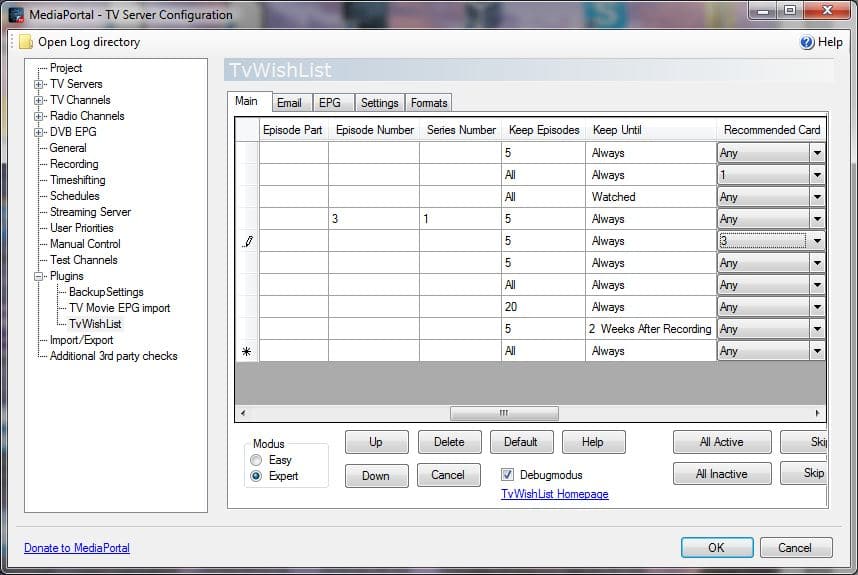Click Cancel button beside OK
This screenshot has width=858, height=575.
796,548
